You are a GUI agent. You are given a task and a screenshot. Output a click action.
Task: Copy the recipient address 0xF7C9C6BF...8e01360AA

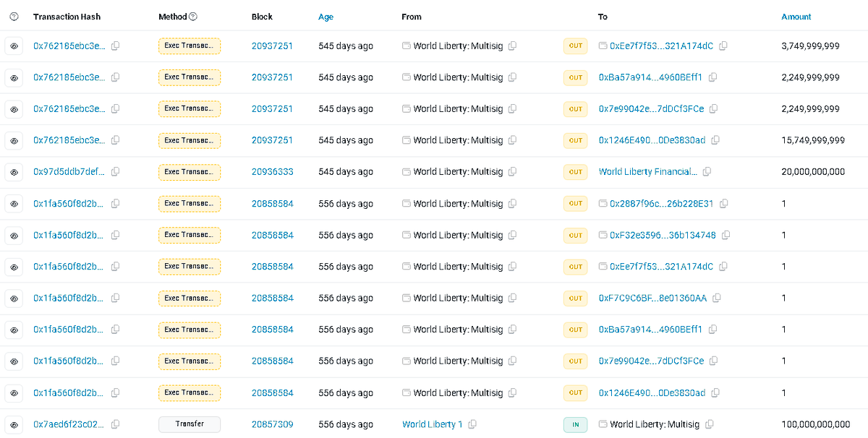(x=718, y=298)
